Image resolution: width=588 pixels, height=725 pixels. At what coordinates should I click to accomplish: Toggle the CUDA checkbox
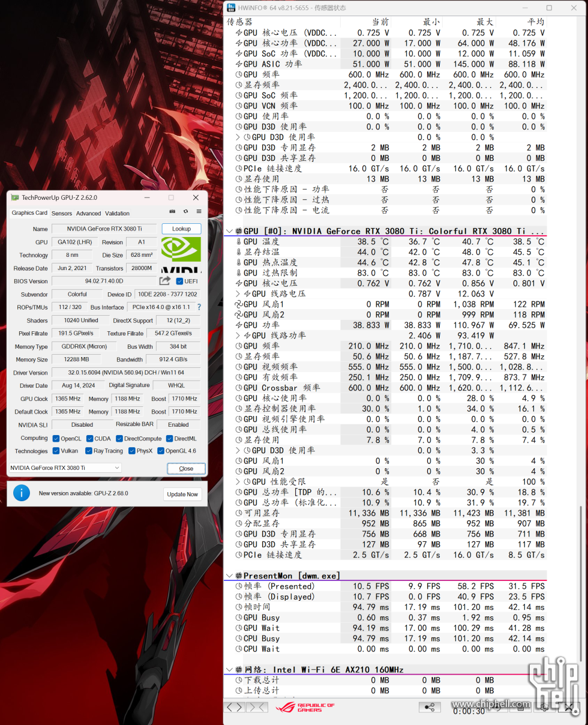point(89,439)
